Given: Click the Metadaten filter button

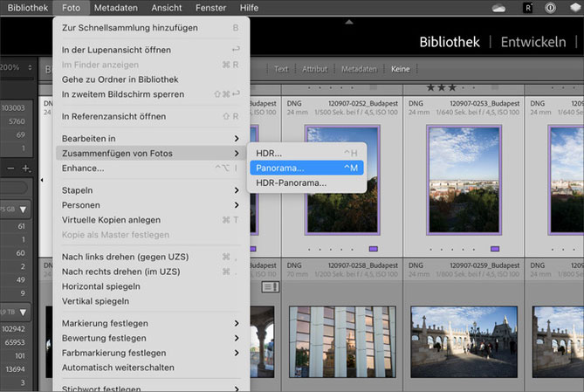Looking at the screenshot, I should 359,69.
